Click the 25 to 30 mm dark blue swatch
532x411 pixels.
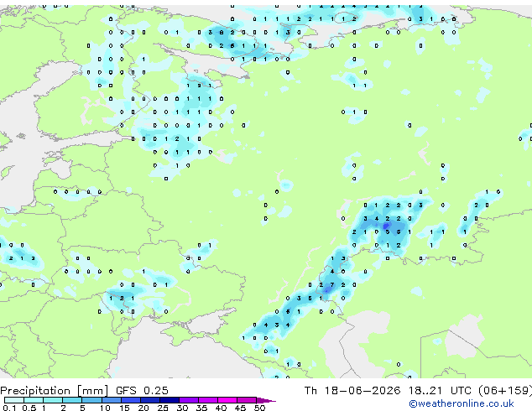coord(170,400)
